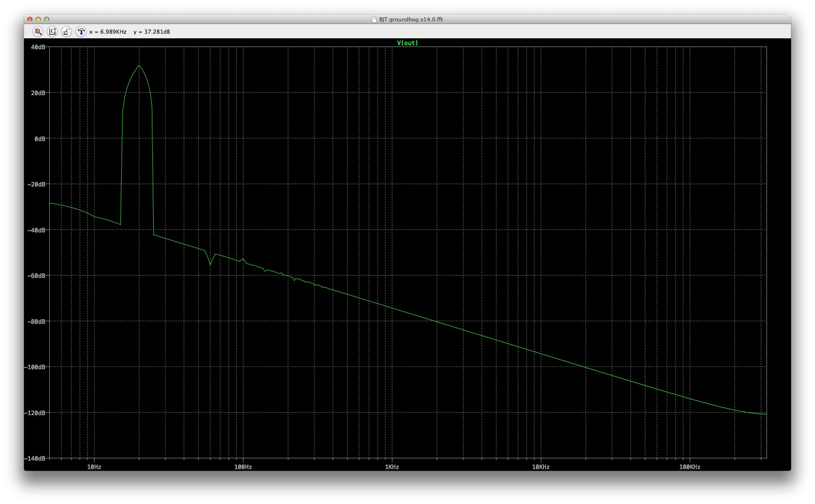This screenshot has width=815, height=504.
Task: Click the 40dB vertical axis label
Action: point(38,47)
